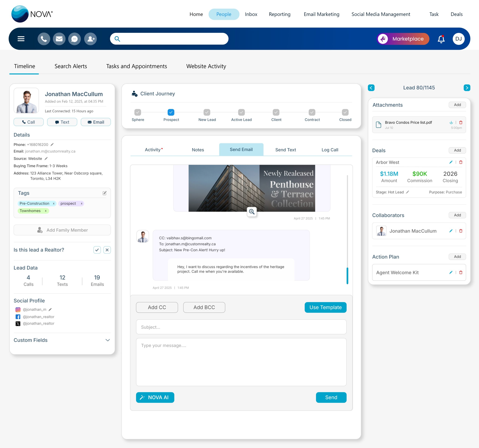Open the hamburger menu icon
This screenshot has height=448, width=479.
[21, 39]
